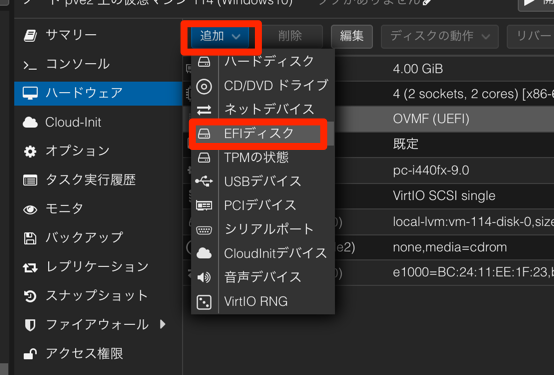Select the 4 (2 sockets, 2 cores) row
The width and height of the screenshot is (554, 375).
coord(369,94)
